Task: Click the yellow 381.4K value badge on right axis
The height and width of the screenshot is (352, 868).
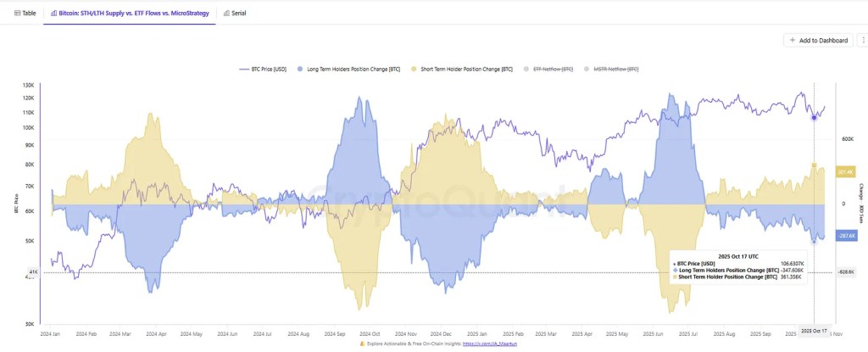Action: (844, 172)
